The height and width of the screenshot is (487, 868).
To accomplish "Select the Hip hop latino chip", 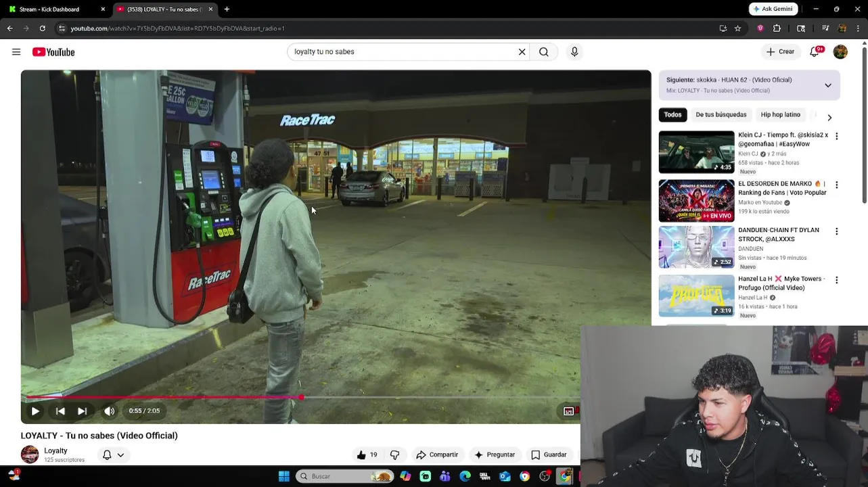I will [780, 115].
